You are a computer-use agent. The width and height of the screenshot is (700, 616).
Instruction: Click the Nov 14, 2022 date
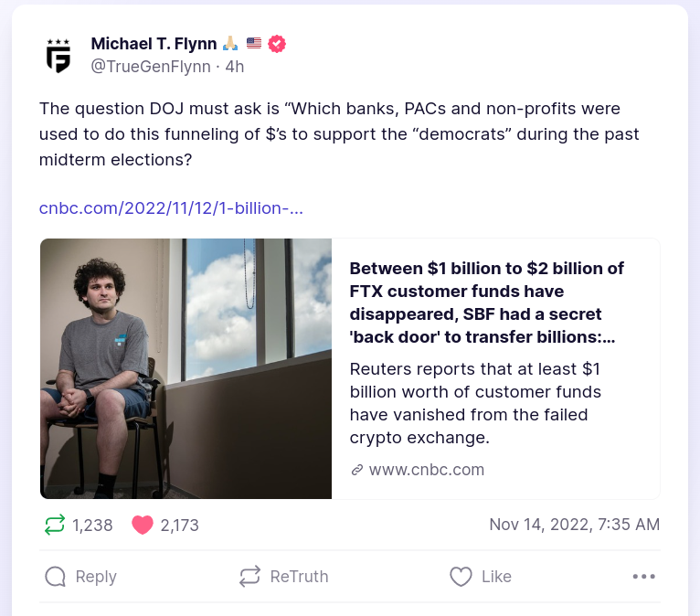[574, 525]
